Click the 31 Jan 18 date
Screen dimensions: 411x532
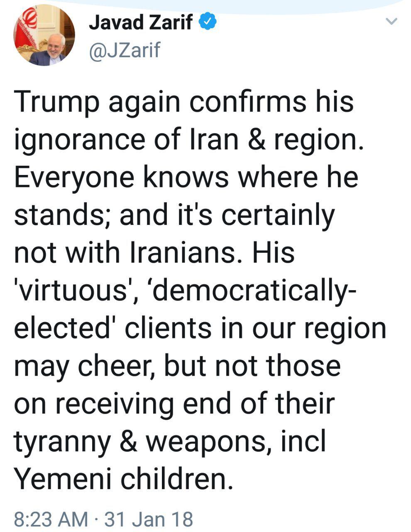pyautogui.click(x=149, y=519)
